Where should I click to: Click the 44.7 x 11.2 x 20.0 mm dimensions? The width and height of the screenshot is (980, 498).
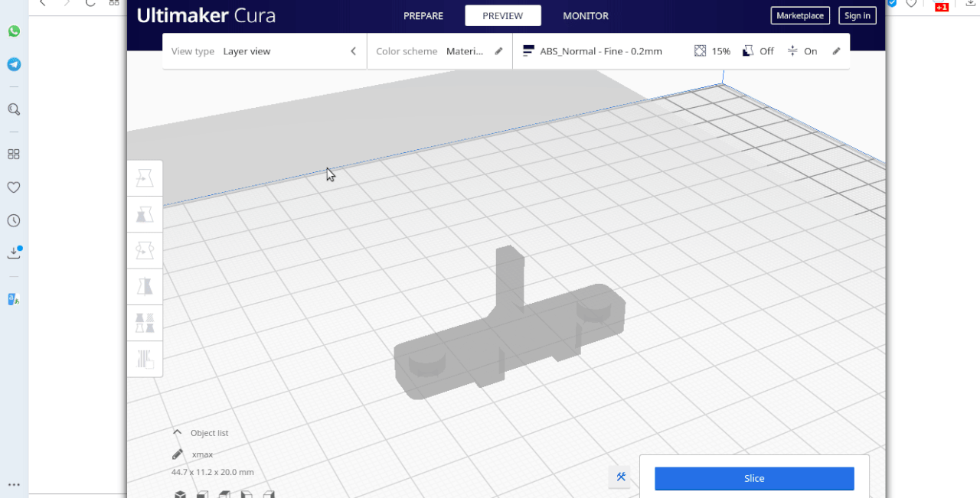[212, 472]
